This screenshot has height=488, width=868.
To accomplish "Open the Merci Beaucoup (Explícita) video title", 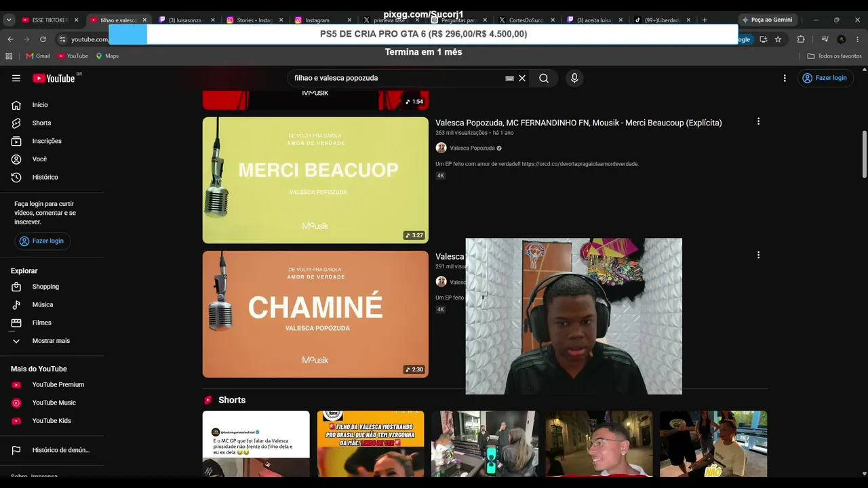I will point(578,123).
